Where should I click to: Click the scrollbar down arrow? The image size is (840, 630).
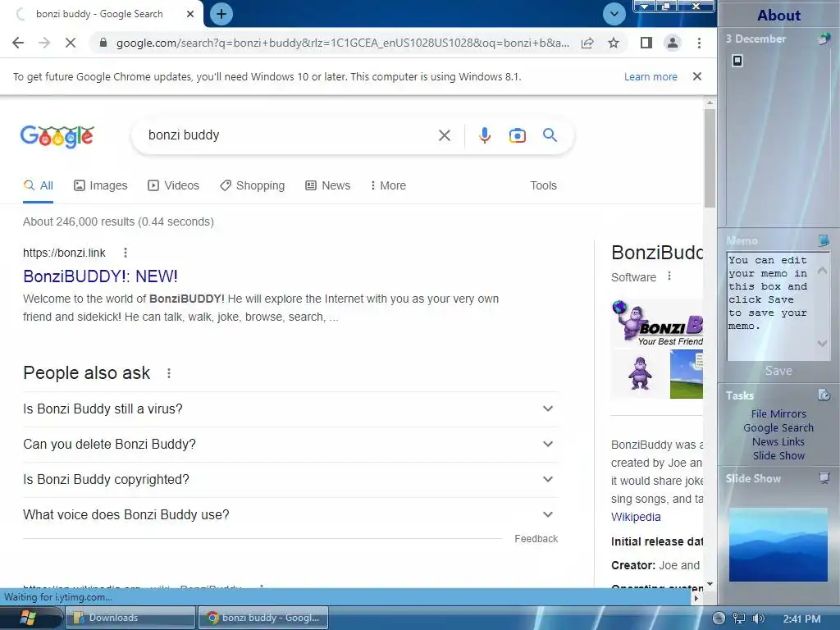pos(710,584)
